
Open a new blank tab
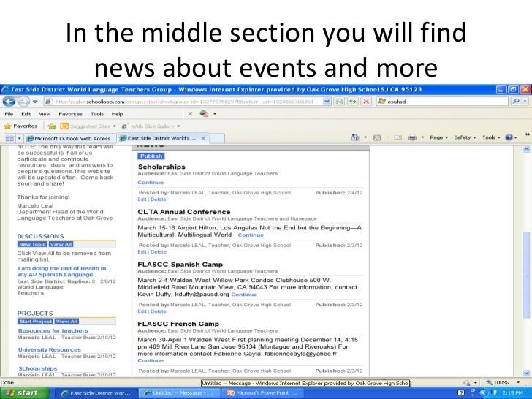217,138
